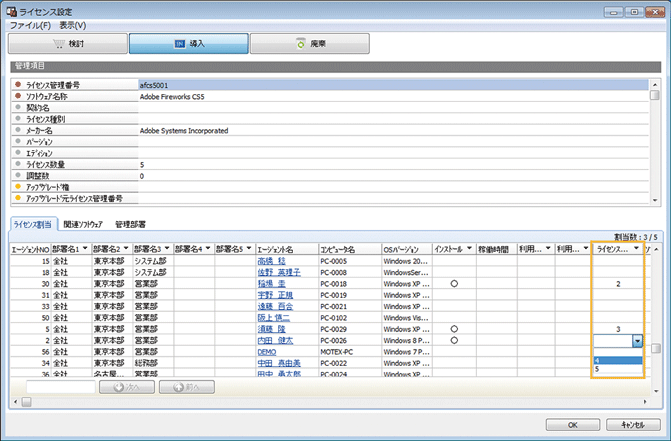The width and height of the screenshot is (671, 441).
Task: Click the search text box beside 次へ
Action: 61,387
